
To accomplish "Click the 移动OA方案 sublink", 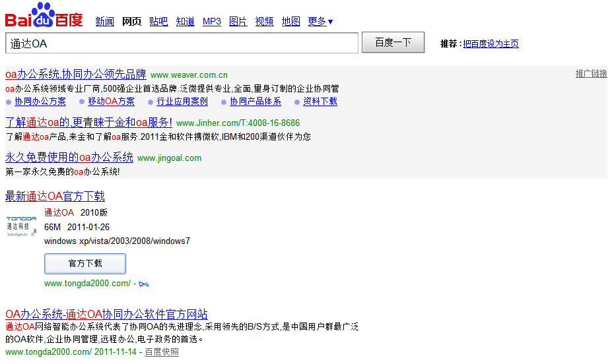I will pyautogui.click(x=112, y=102).
